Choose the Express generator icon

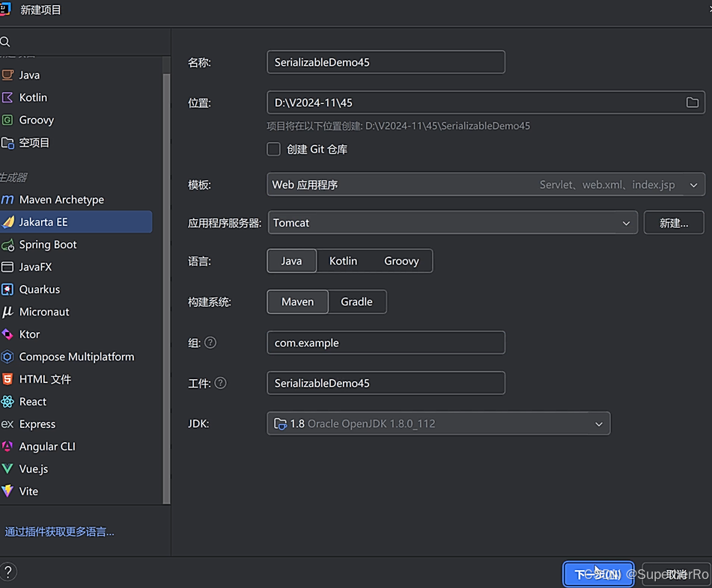(x=7, y=424)
